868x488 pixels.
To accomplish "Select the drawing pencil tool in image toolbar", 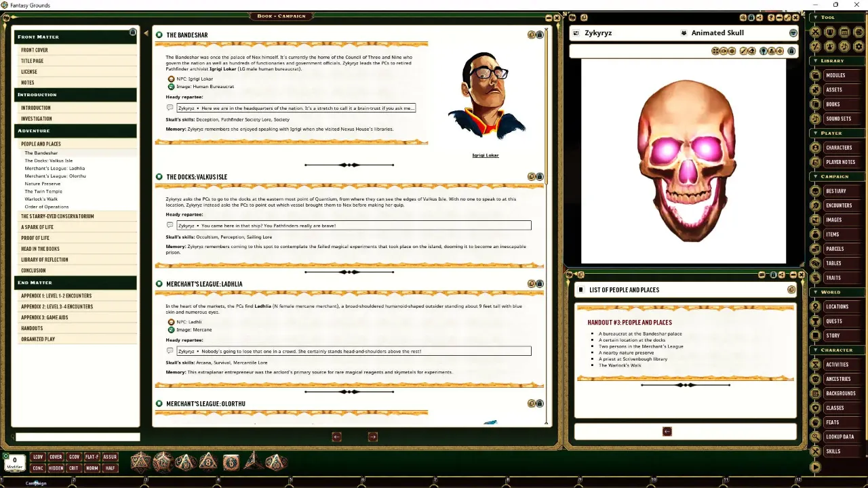I will pyautogui.click(x=743, y=51).
